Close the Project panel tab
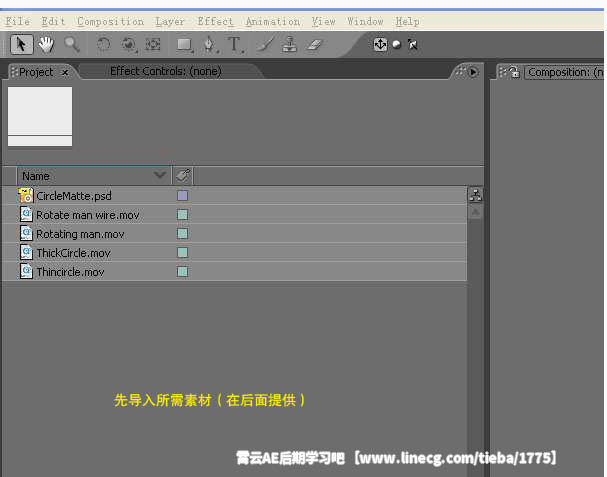 [65, 72]
